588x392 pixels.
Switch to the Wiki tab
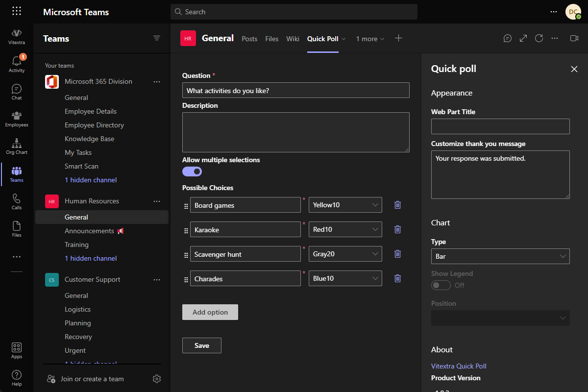coord(293,39)
